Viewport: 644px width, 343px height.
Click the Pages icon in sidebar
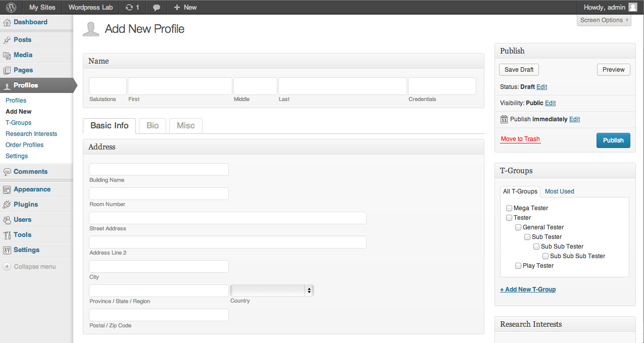click(x=7, y=70)
